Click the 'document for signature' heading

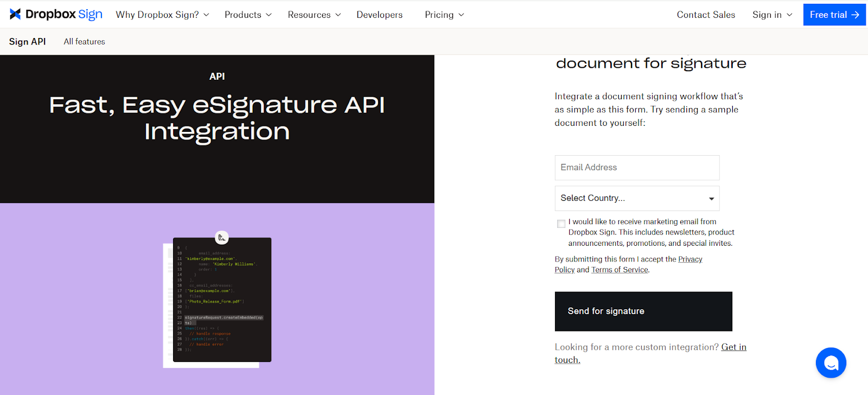pos(651,63)
